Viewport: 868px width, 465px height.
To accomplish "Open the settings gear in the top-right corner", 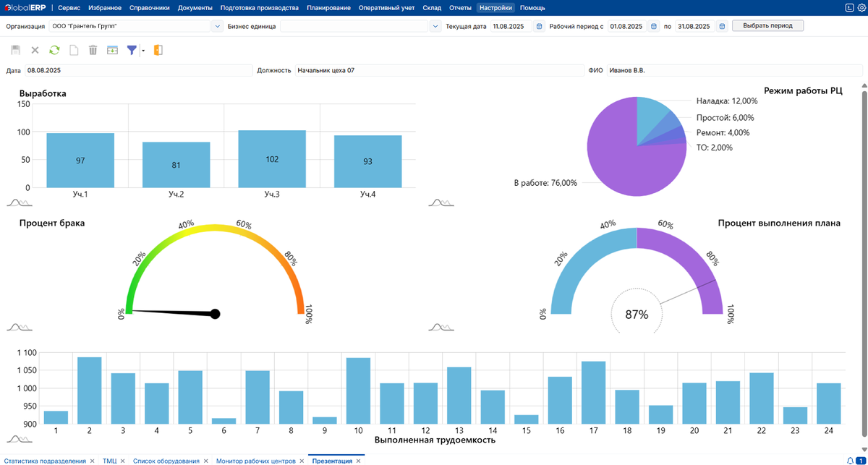I will click(x=861, y=7).
